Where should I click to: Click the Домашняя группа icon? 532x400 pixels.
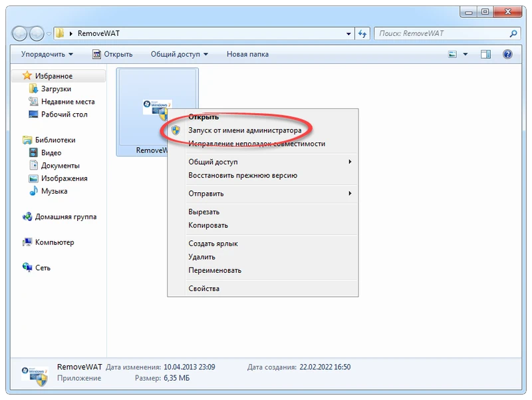pyautogui.click(x=27, y=216)
